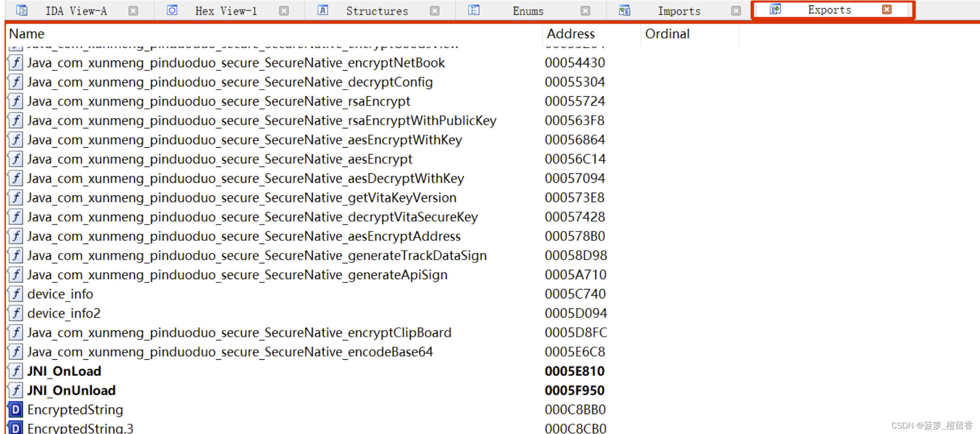Click function icon beside aesEncryptWithKey export

point(16,140)
